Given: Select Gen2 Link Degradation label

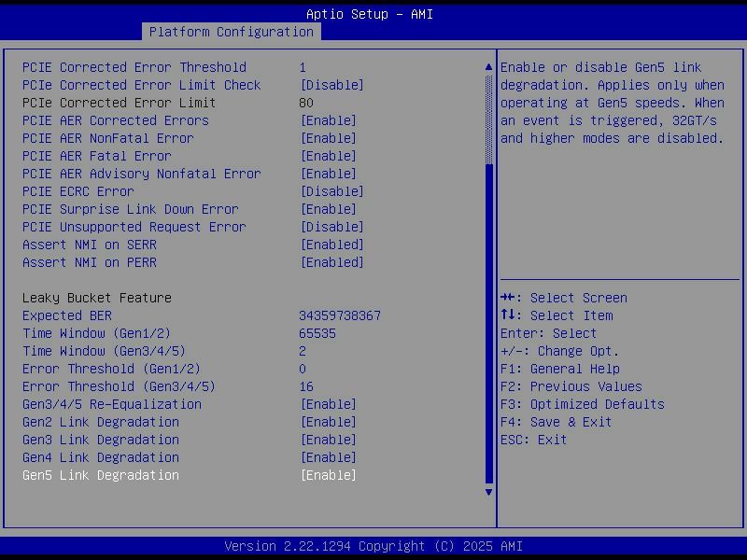Looking at the screenshot, I should point(101,422).
